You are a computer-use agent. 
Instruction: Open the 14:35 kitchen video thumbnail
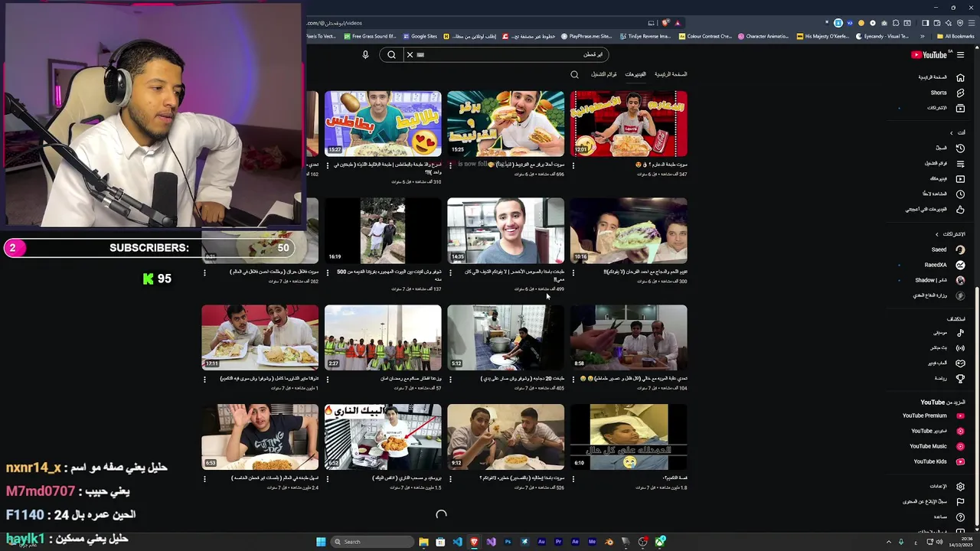pyautogui.click(x=505, y=230)
